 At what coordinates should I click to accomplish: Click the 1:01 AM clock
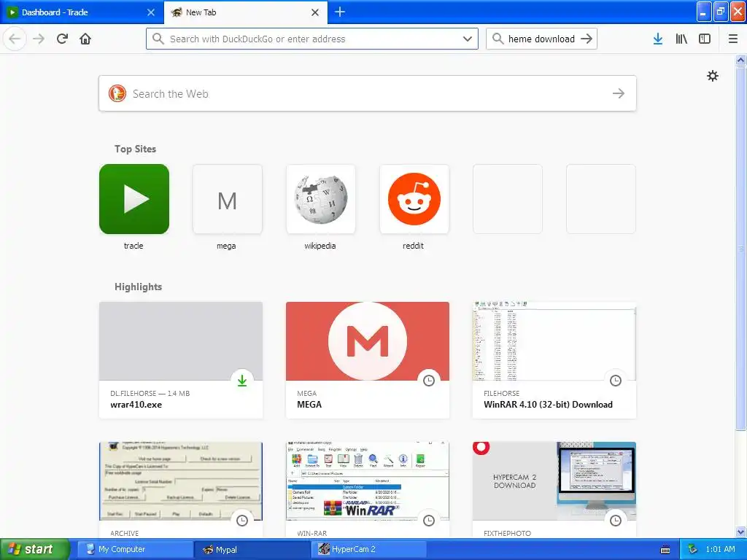click(x=720, y=550)
